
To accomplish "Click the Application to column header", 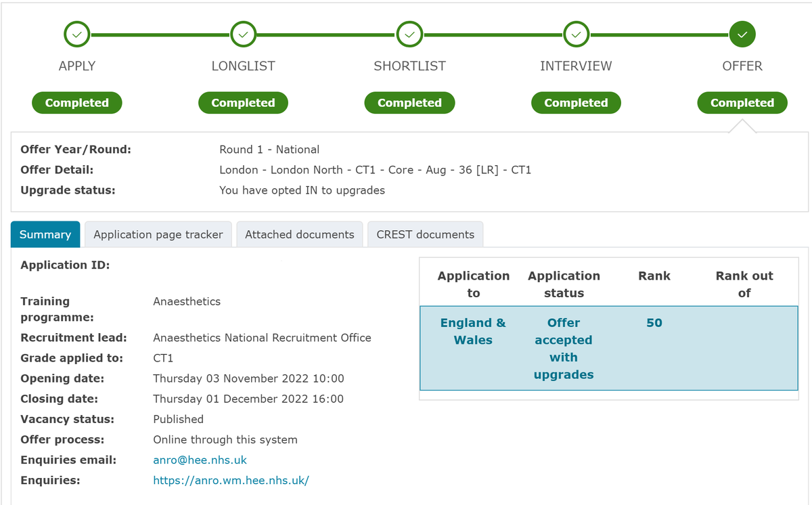I will 474,284.
